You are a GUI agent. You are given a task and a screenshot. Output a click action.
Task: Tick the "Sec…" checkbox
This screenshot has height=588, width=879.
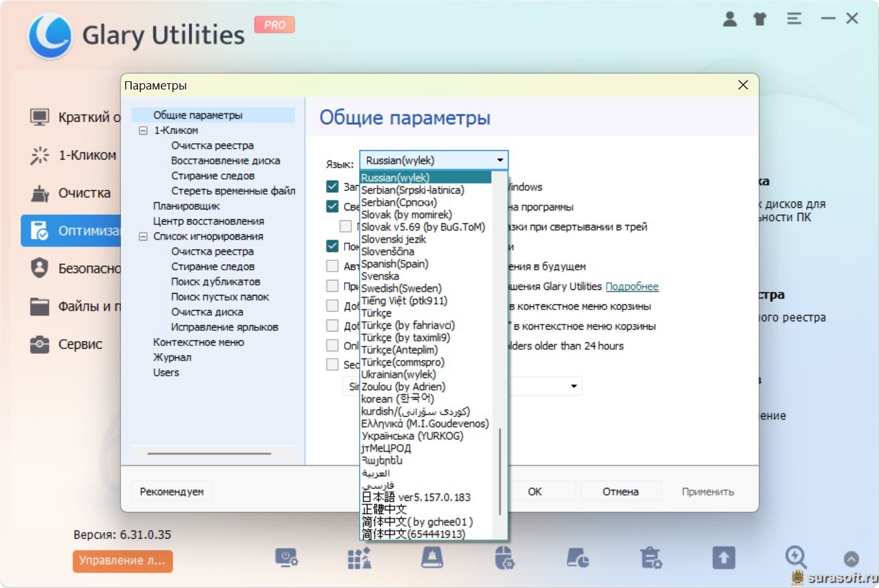(x=333, y=364)
